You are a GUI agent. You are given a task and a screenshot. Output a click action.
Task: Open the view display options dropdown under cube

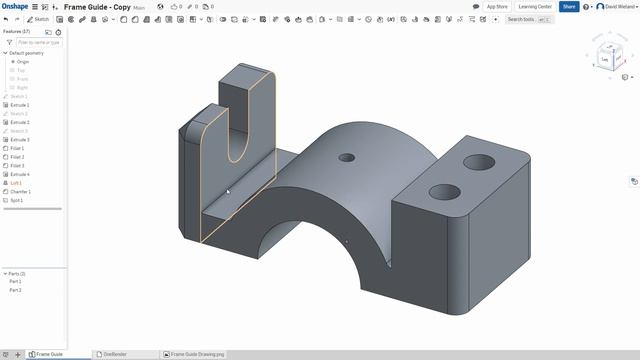627,77
